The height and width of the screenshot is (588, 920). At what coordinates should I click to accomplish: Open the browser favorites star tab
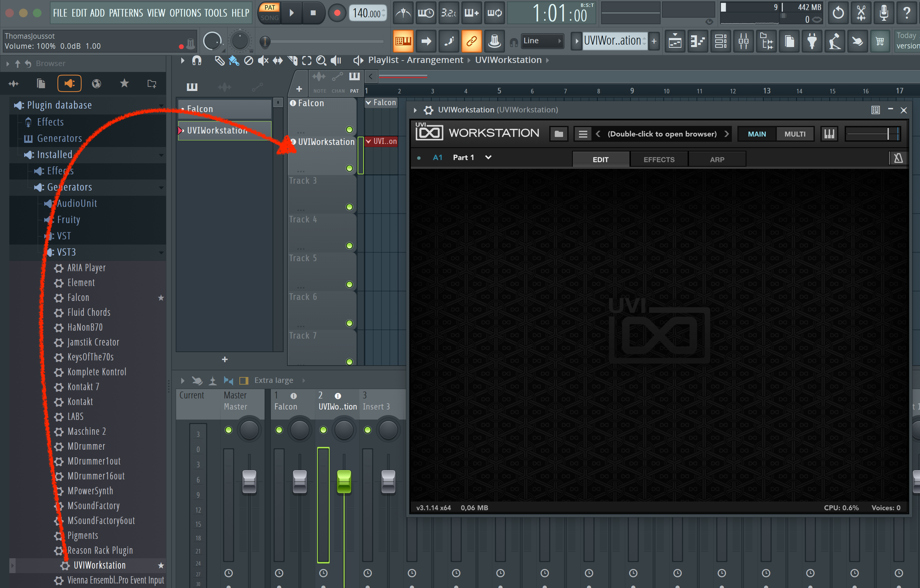pyautogui.click(x=124, y=83)
